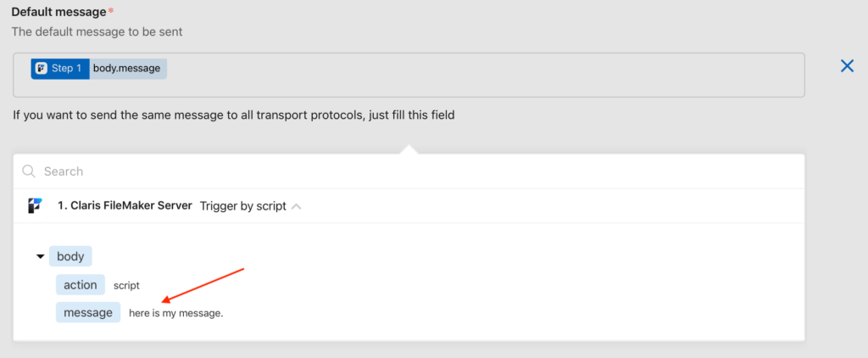Click the "Default message" field label
This screenshot has width=868, height=358.
59,12
